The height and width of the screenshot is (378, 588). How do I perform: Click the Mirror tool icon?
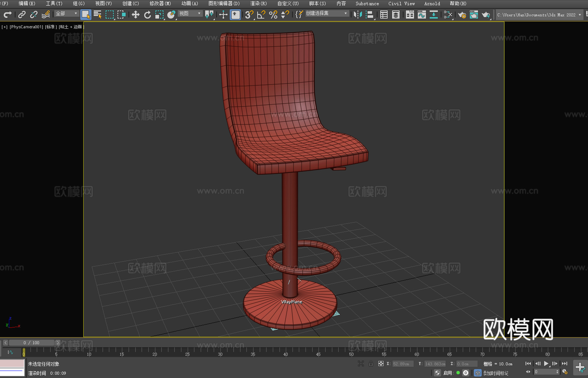[358, 14]
